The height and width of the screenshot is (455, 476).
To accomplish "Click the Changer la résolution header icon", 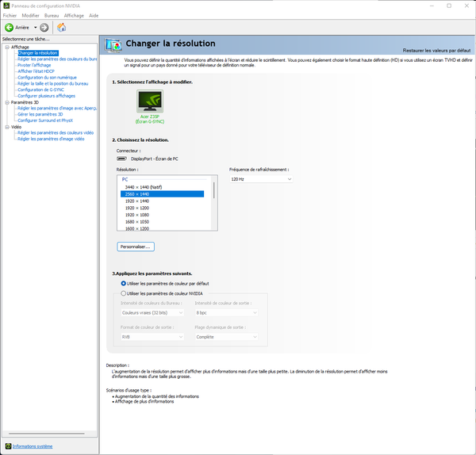I will pos(113,45).
